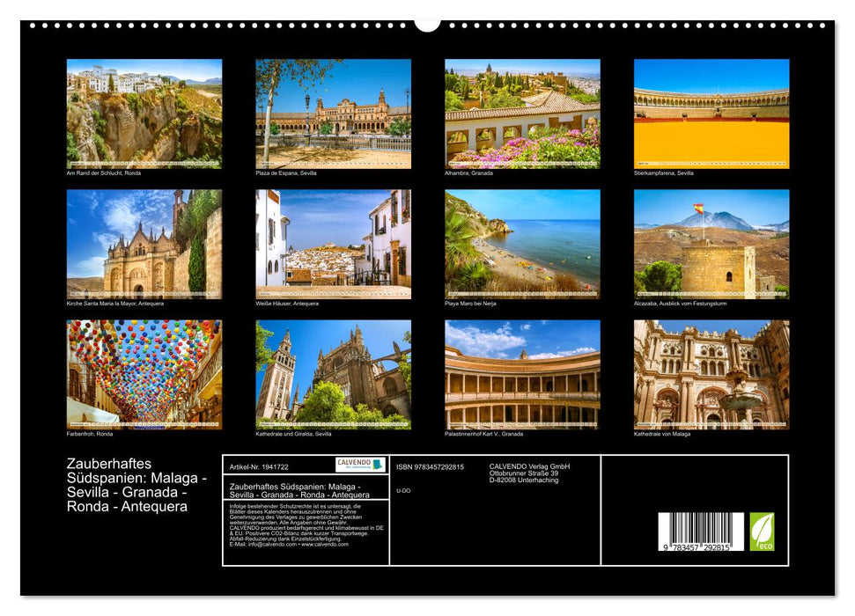The width and height of the screenshot is (855, 616).
Task: Click the Artikel-Nr. 1941722 field
Action: pyautogui.click(x=260, y=465)
